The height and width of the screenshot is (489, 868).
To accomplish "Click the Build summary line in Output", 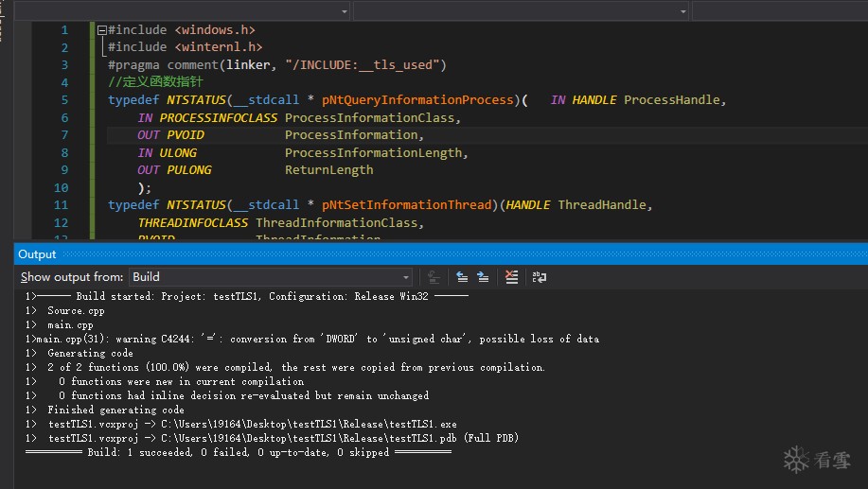I will coord(238,452).
